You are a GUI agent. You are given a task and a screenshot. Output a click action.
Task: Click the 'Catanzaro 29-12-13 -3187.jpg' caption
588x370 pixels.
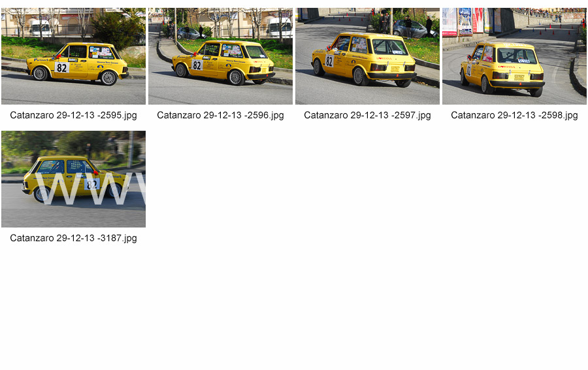[73, 238]
